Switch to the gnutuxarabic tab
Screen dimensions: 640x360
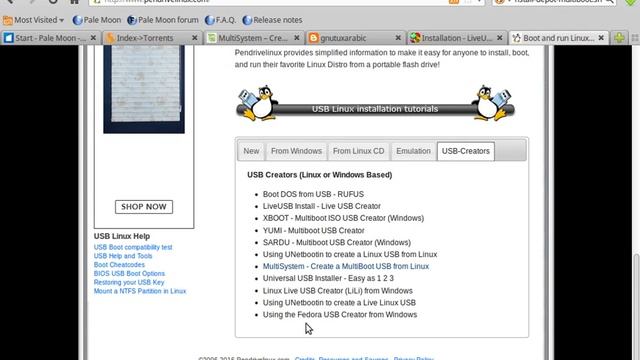355,38
